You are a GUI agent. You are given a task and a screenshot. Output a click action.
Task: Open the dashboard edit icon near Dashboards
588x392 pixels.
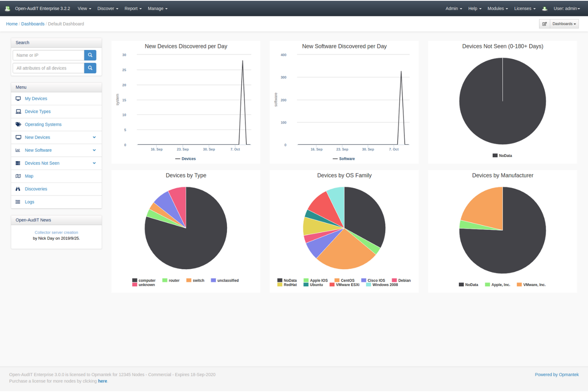pos(544,24)
